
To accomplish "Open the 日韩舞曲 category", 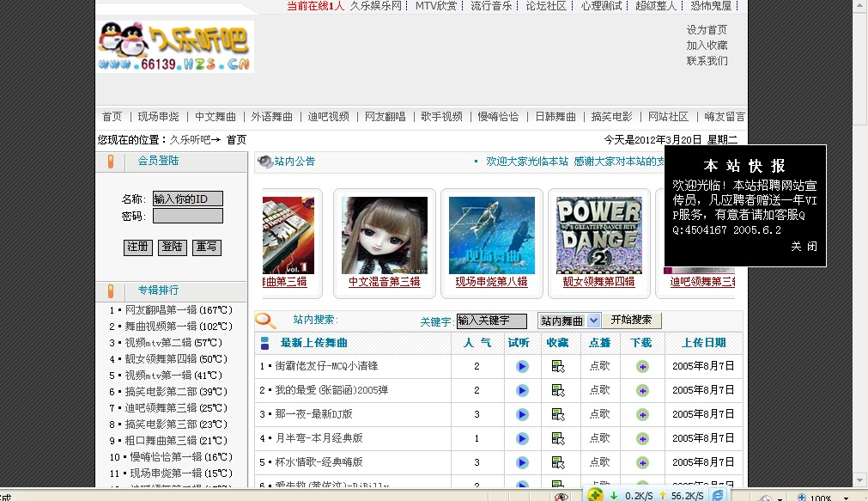I will 555,116.
